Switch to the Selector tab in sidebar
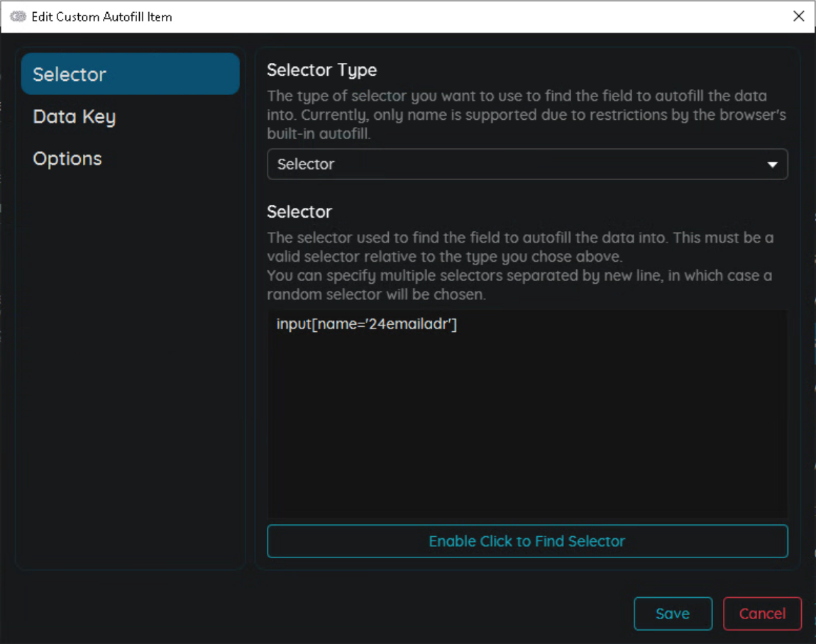The width and height of the screenshot is (816, 644). click(130, 74)
